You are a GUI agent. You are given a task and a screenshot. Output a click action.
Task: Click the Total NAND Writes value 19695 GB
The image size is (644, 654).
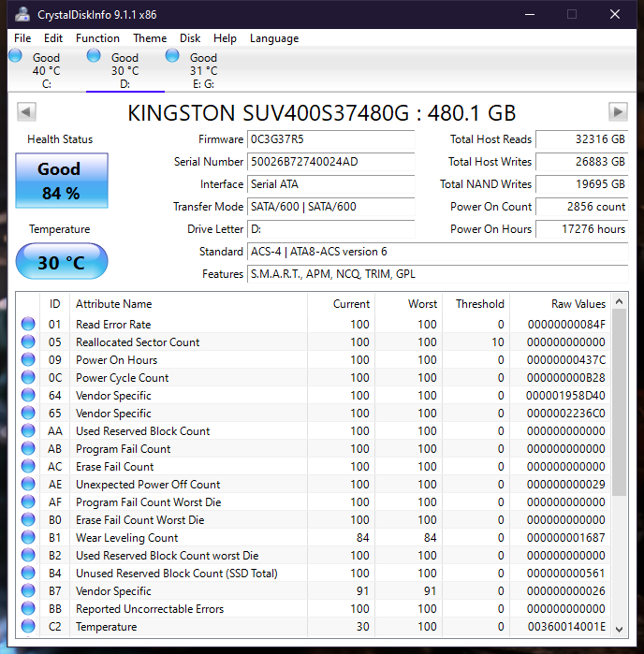(x=582, y=184)
